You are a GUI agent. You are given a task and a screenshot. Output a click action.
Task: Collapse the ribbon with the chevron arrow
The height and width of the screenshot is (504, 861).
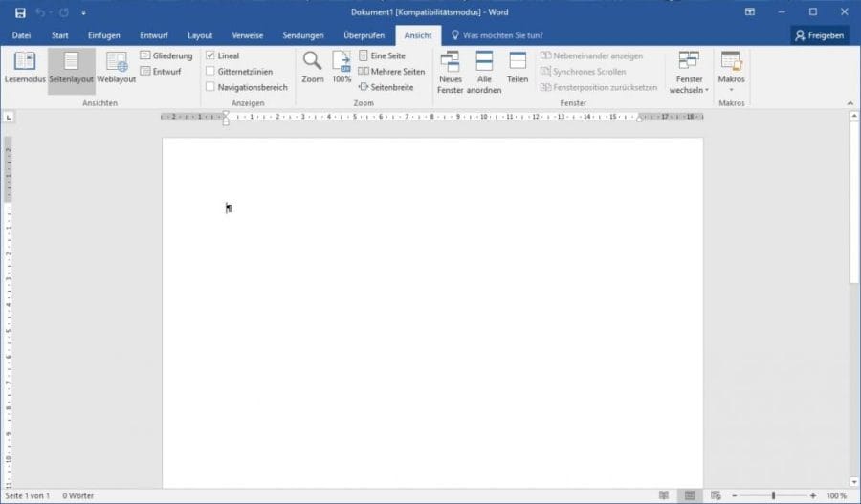[850, 103]
